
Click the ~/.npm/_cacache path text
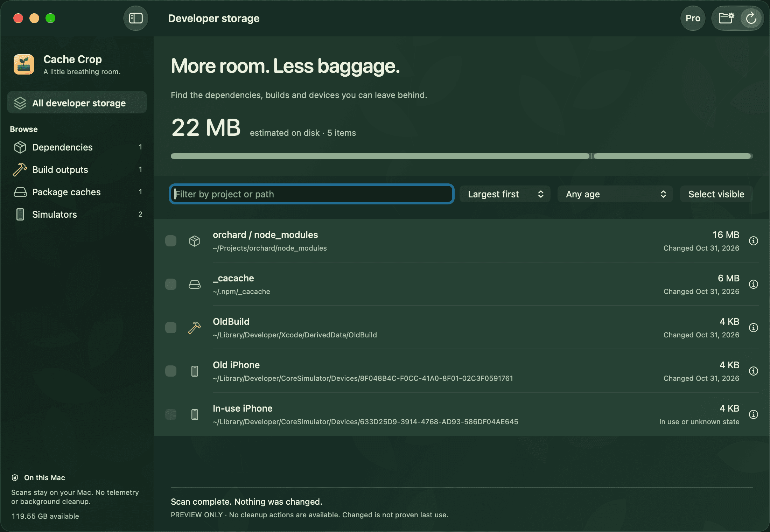point(241,292)
